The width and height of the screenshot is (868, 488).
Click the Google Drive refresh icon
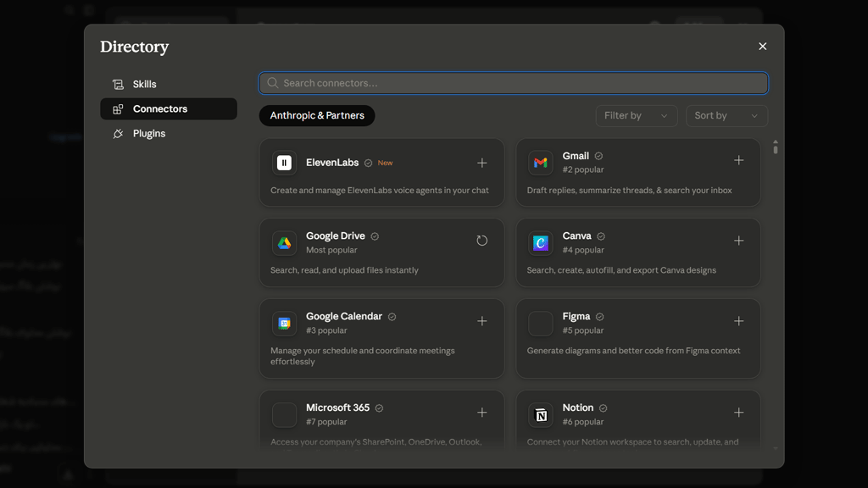pos(481,241)
